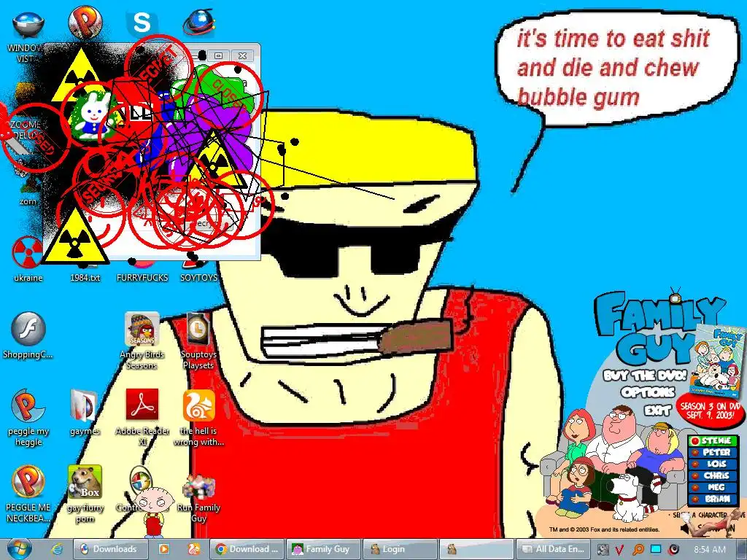
Task: Click the taskbar clock showing 8:54 AM
Action: [x=710, y=550]
